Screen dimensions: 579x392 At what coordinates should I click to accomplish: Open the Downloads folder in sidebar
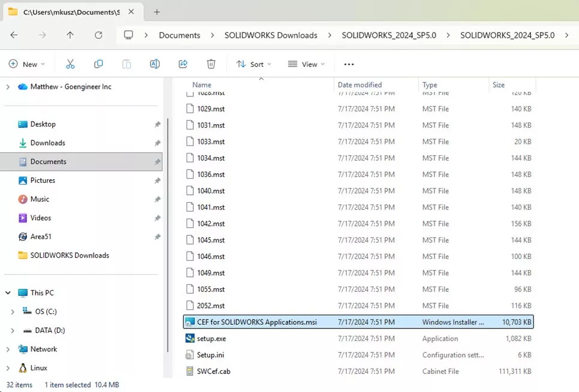pos(47,143)
